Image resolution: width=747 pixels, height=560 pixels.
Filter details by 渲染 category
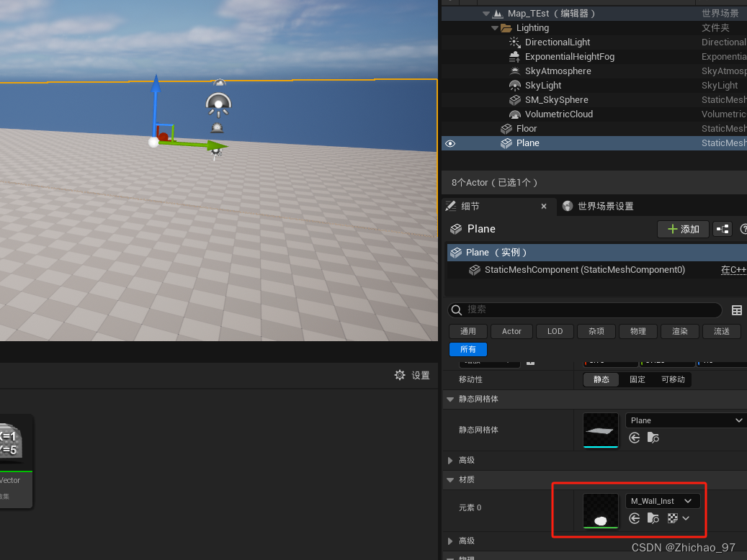(680, 331)
